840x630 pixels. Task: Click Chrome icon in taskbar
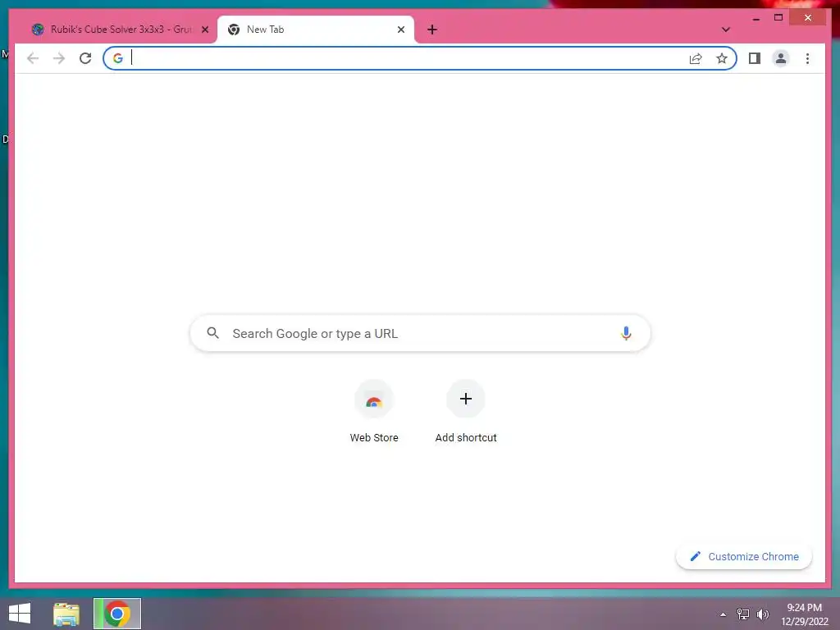pyautogui.click(x=117, y=614)
